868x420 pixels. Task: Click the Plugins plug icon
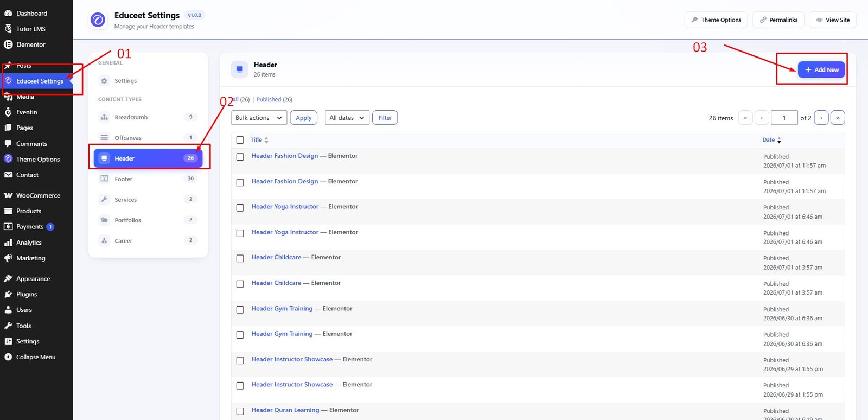coord(8,294)
